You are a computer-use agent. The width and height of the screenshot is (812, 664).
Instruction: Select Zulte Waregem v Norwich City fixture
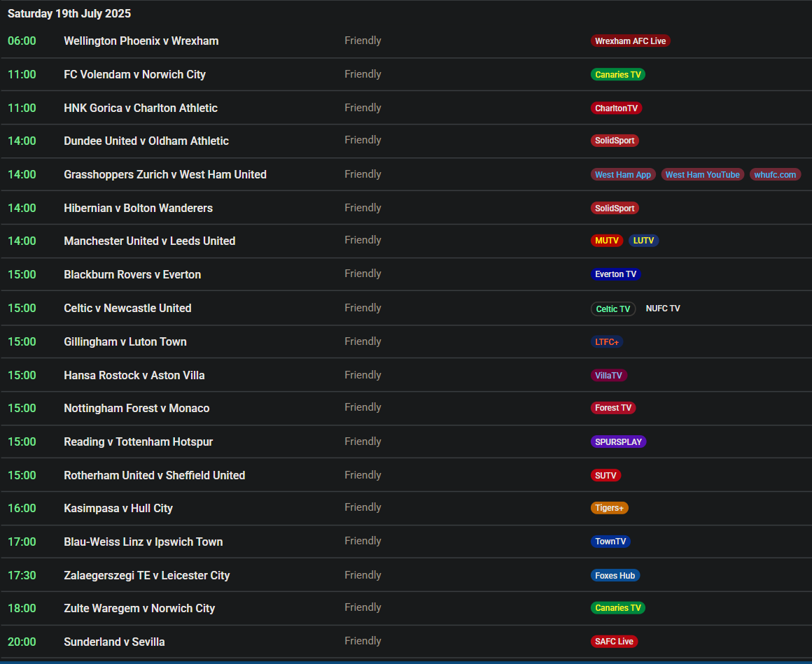point(139,609)
